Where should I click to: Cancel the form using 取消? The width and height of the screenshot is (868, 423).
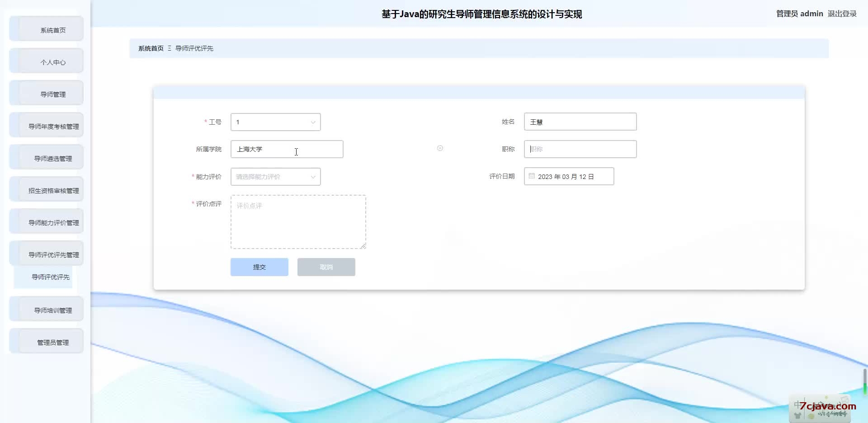(326, 267)
